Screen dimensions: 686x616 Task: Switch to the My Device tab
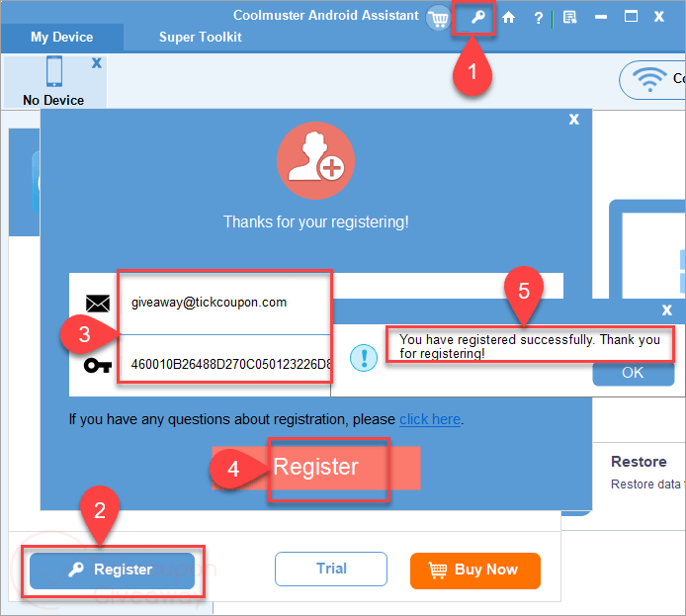pyautogui.click(x=61, y=38)
